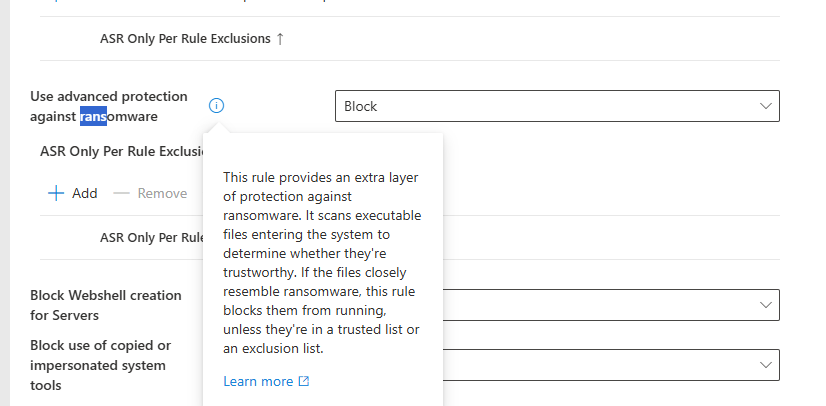Click the tooltip description about ransomware protection

click(322, 263)
